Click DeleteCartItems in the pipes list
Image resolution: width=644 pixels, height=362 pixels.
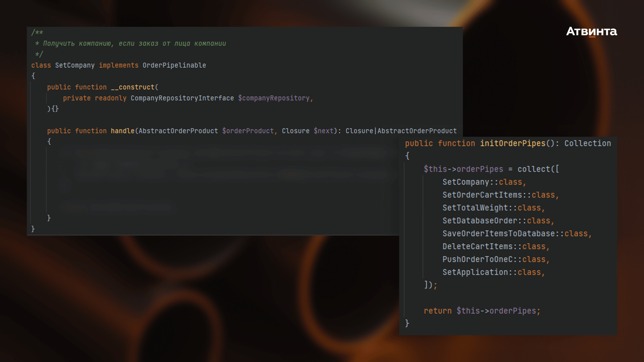tap(477, 246)
